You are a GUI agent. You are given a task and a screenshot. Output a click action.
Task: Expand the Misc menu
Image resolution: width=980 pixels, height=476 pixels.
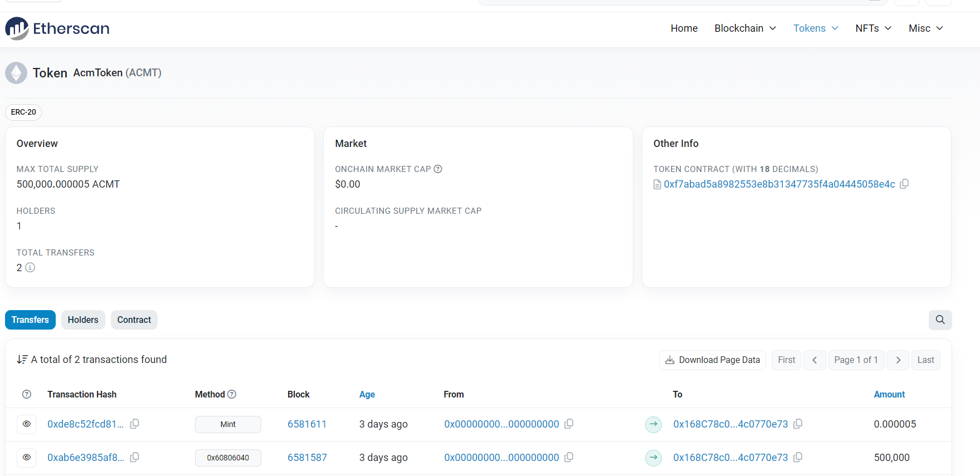click(926, 28)
